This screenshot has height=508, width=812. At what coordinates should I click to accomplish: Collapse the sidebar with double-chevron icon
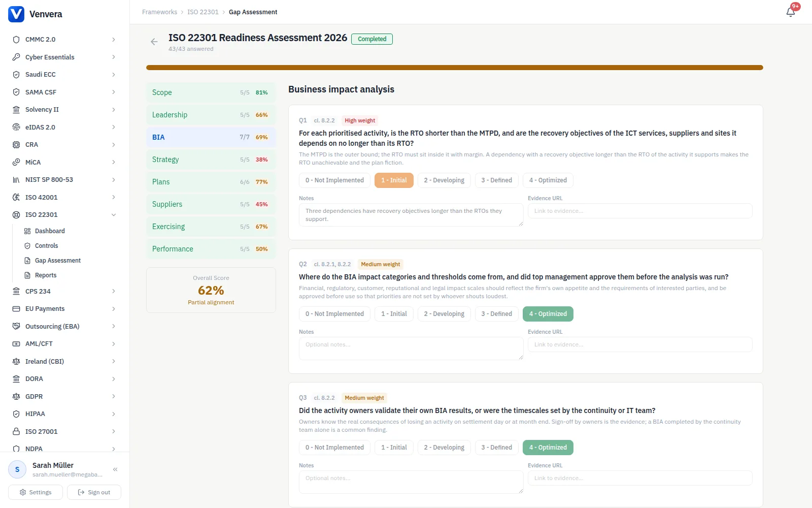coord(115,469)
